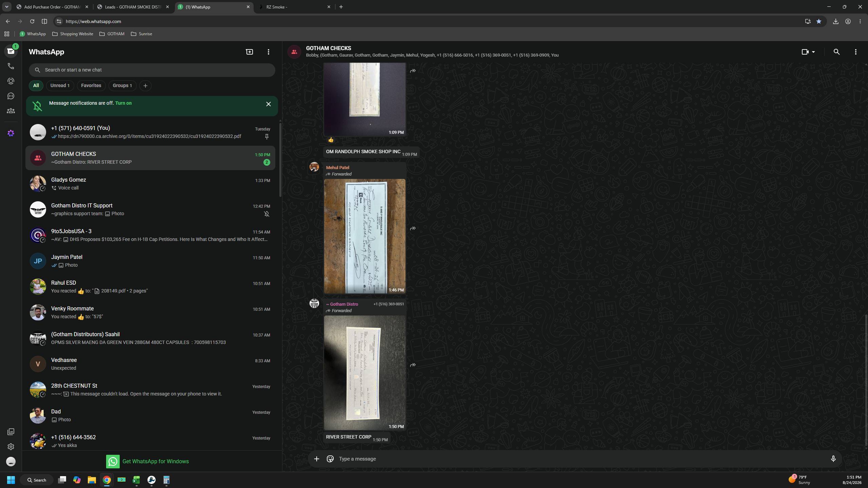The image size is (868, 488).
Task: Start a new chat icon
Action: point(250,52)
